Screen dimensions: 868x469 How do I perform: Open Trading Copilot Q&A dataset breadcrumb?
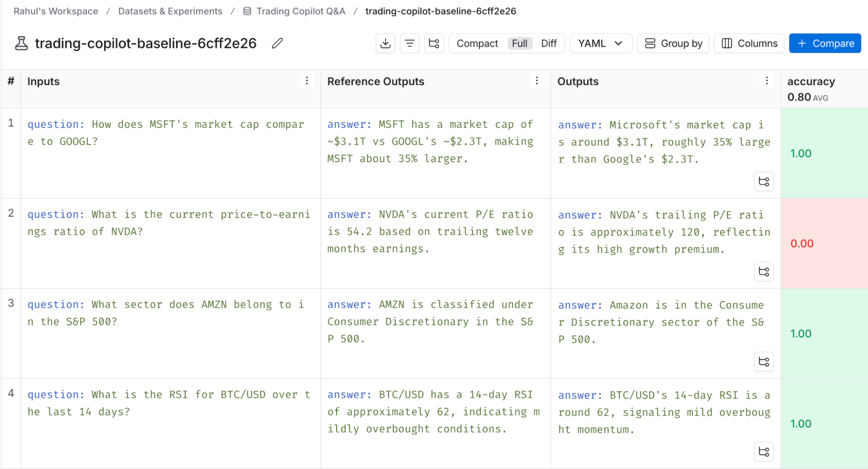pyautogui.click(x=300, y=11)
